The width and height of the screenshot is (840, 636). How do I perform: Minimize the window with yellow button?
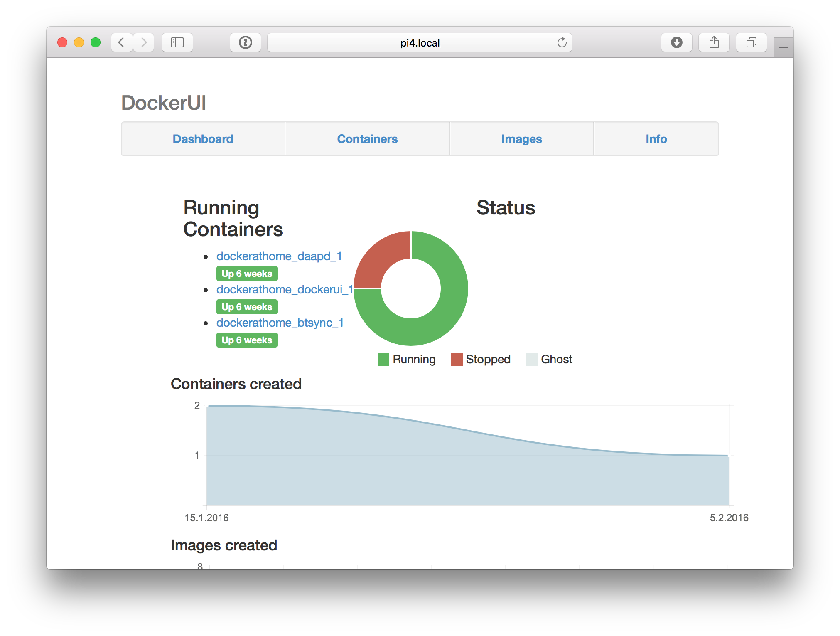point(79,42)
